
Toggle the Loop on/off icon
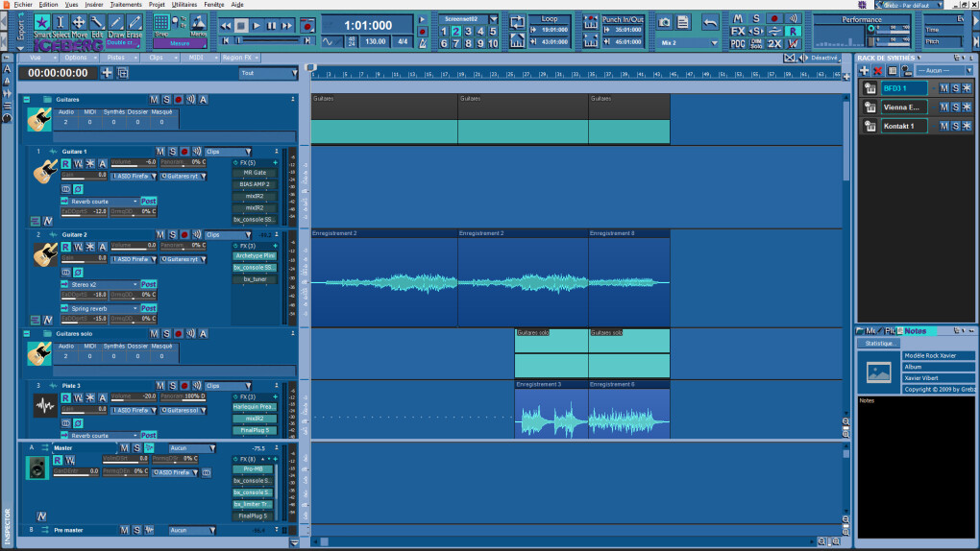point(518,23)
